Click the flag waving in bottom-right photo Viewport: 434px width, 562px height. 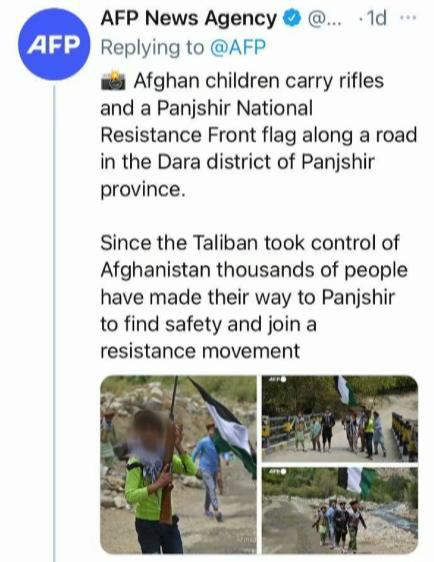click(357, 481)
